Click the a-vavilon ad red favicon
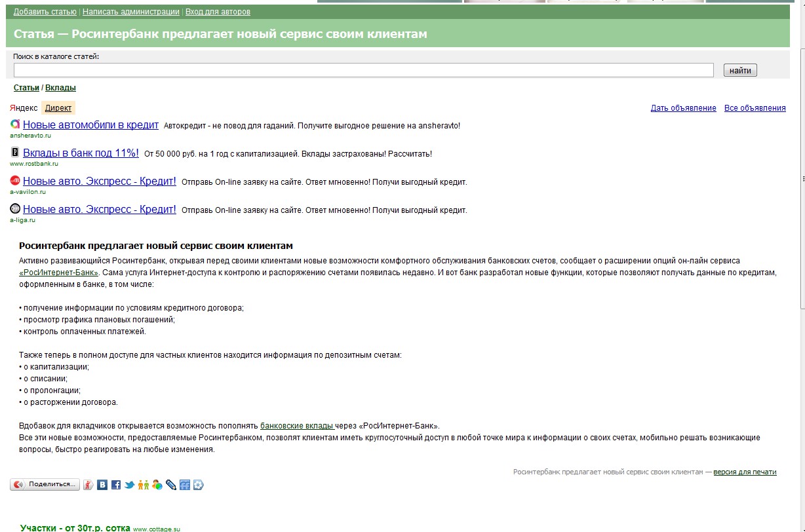This screenshot has height=532, width=805. [15, 181]
